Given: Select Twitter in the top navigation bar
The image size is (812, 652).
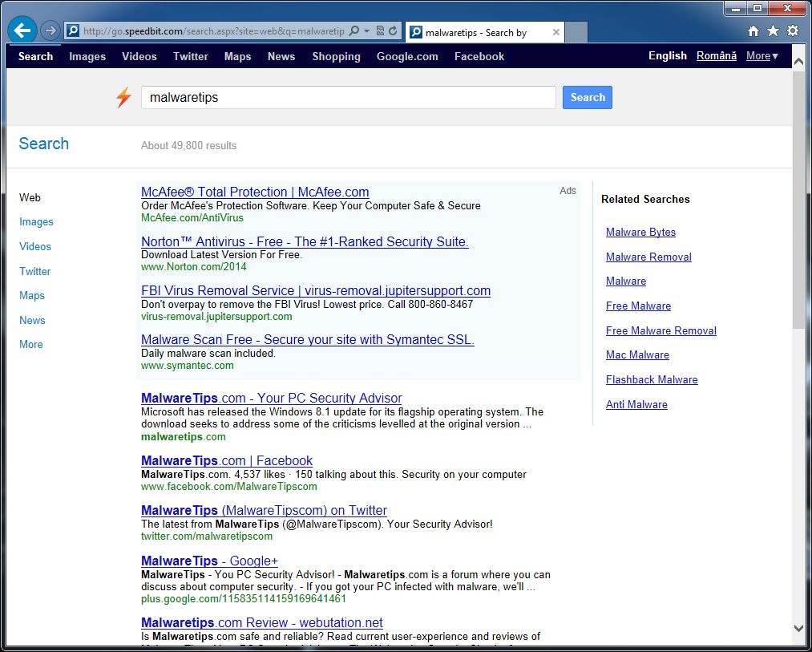Looking at the screenshot, I should (191, 56).
